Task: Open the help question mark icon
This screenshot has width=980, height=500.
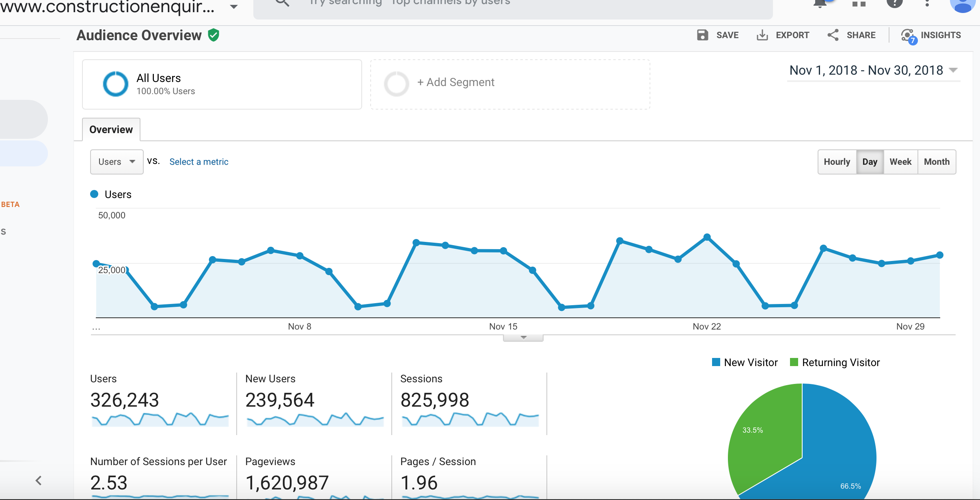Action: tap(894, 3)
